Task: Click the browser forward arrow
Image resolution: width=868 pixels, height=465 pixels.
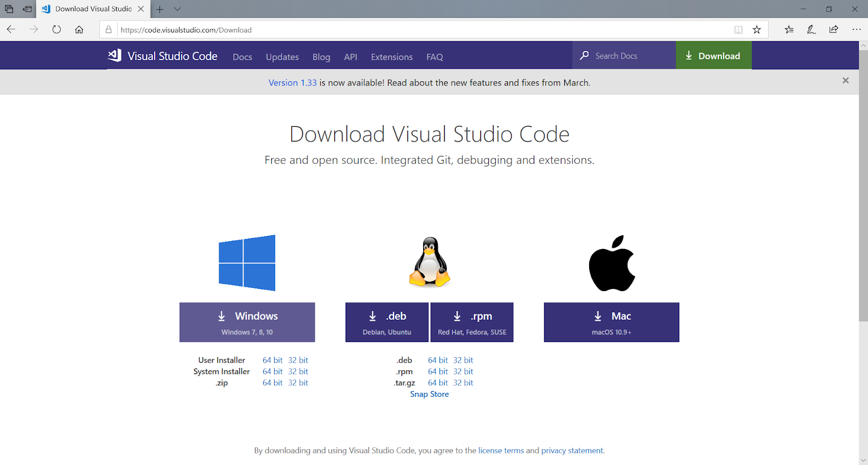Action: [34, 29]
